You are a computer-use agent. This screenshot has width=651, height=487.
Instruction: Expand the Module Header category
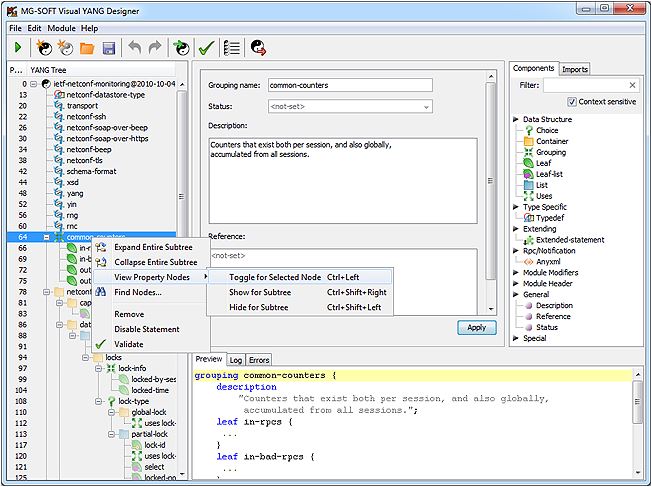coord(516,284)
